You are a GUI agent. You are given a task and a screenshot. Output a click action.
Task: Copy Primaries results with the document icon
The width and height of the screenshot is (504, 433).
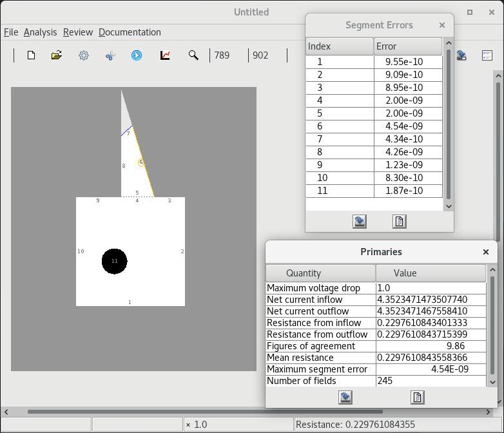(x=417, y=398)
